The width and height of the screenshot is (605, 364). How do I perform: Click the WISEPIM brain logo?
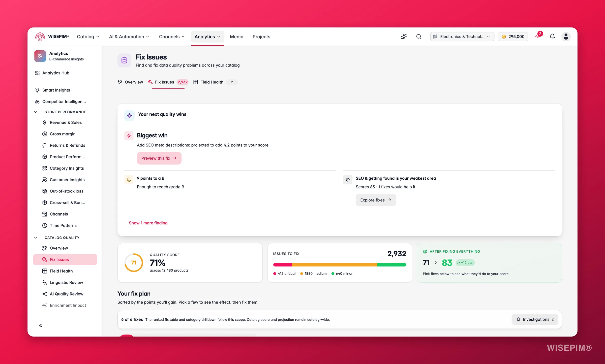[40, 37]
